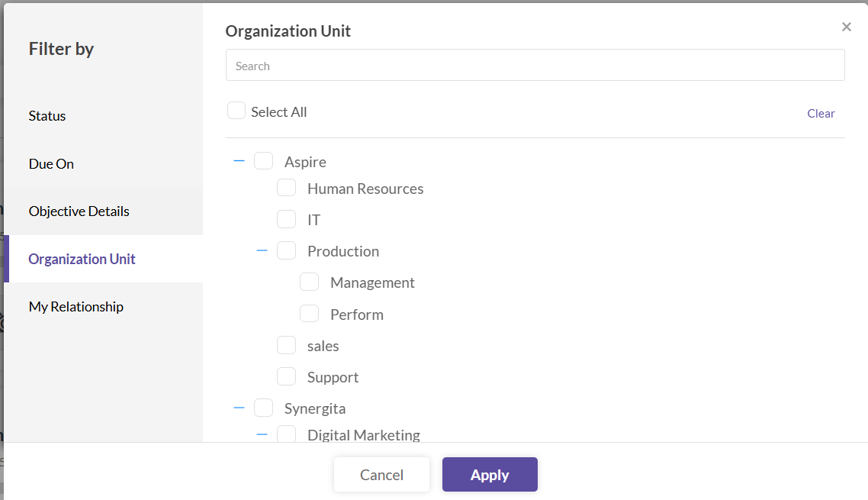Viewport: 868px width, 500px height.
Task: Switch to the Due On filter
Action: tap(51, 164)
